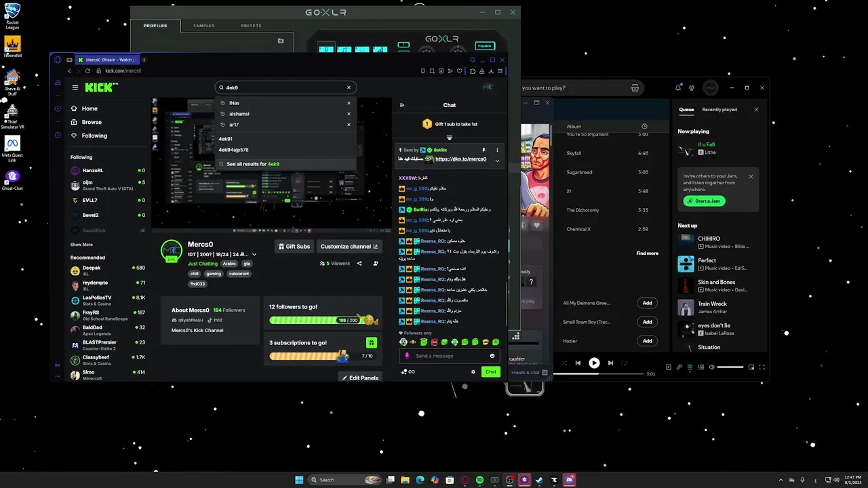Screen dimensions: 868x488
Task: Click green Chat send button
Action: point(491,371)
